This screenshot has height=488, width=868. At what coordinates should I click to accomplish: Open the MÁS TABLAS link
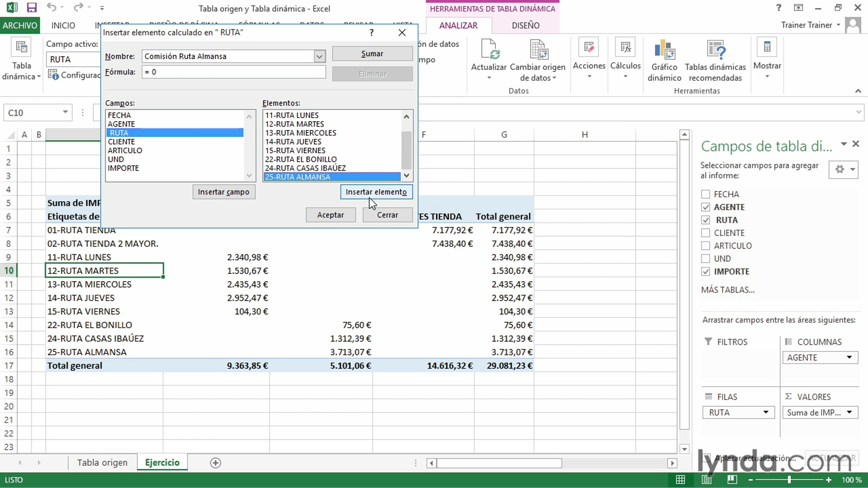coord(728,290)
